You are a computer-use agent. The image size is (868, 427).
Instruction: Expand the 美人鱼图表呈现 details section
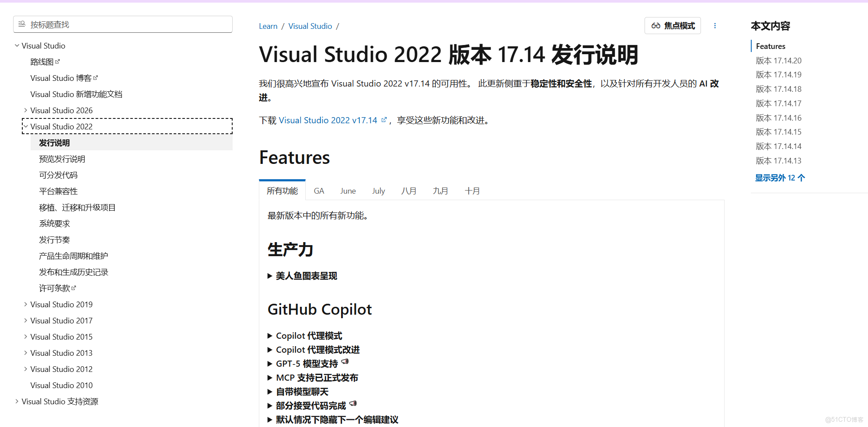[x=302, y=276]
